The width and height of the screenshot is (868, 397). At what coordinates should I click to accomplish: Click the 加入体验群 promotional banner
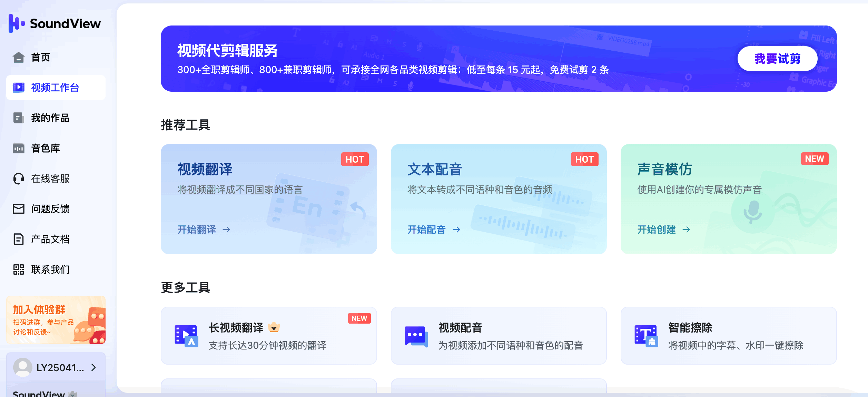pos(56,320)
